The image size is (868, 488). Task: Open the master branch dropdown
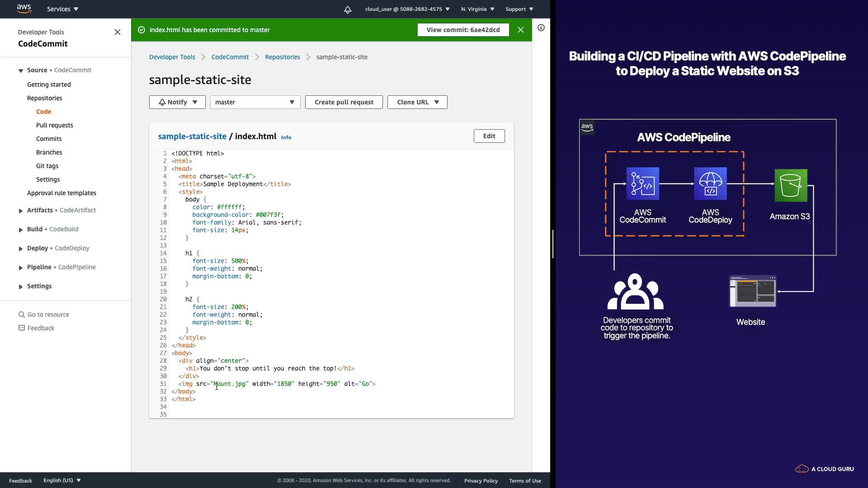pos(255,102)
